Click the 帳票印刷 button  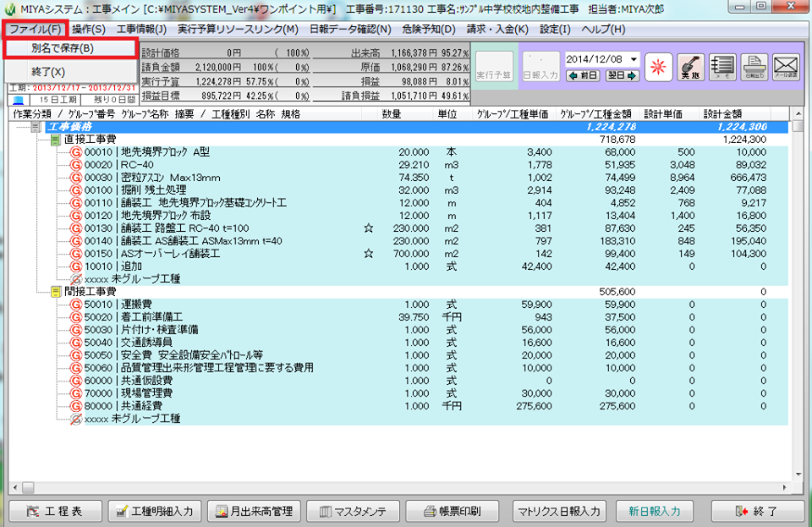(452, 512)
